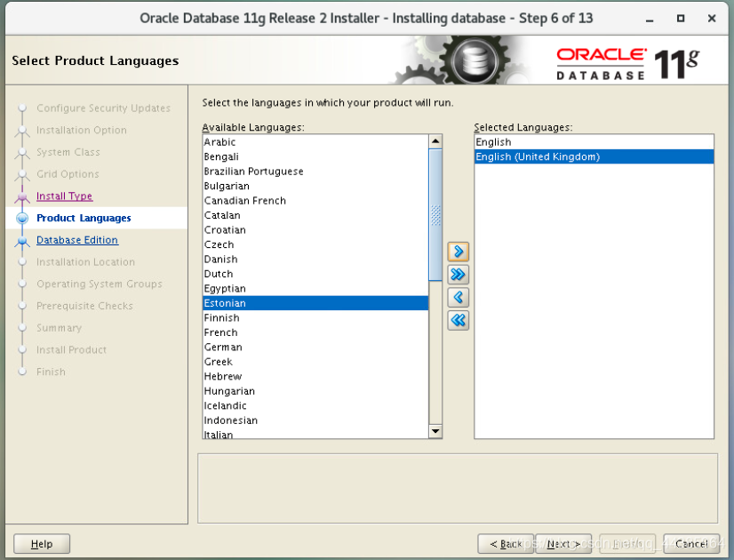Click the empty message text area below lists
This screenshot has height=560, width=734.
point(458,488)
